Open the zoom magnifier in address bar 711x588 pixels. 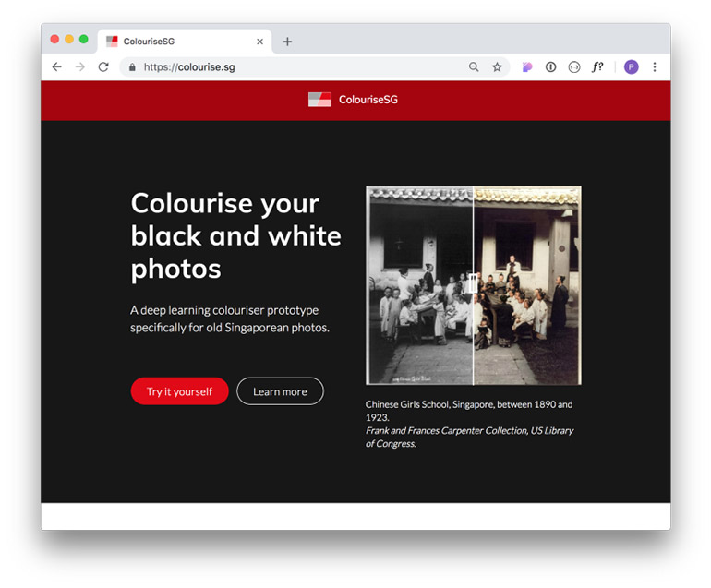[x=474, y=67]
